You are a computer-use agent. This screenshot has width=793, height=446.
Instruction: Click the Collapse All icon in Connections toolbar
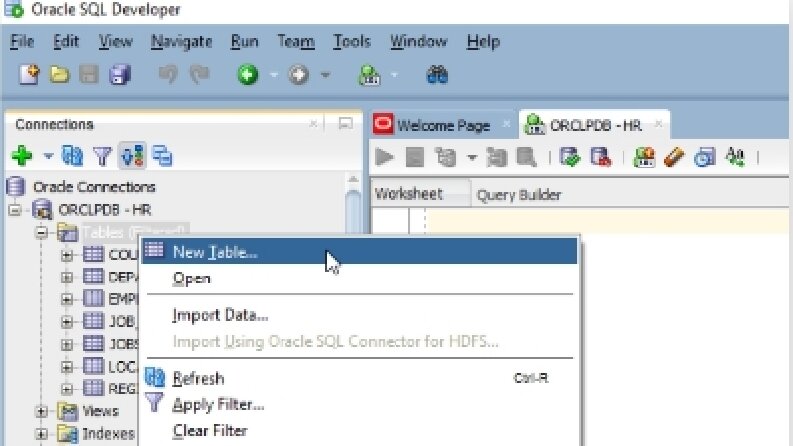pos(162,156)
